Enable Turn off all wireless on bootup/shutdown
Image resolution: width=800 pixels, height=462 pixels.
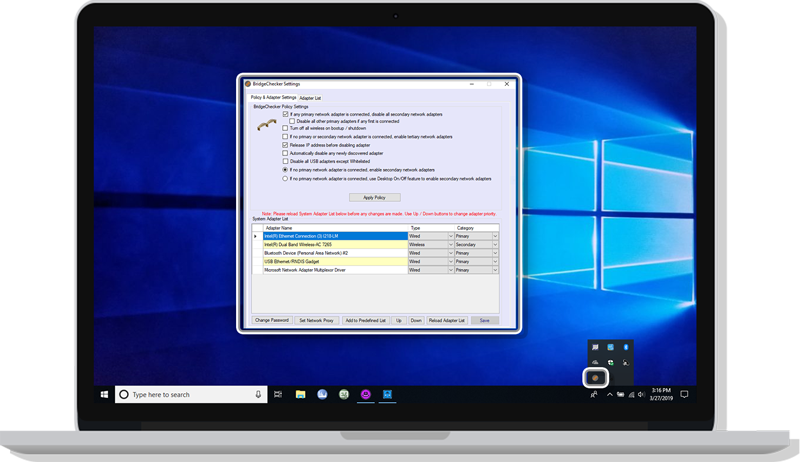tap(285, 129)
